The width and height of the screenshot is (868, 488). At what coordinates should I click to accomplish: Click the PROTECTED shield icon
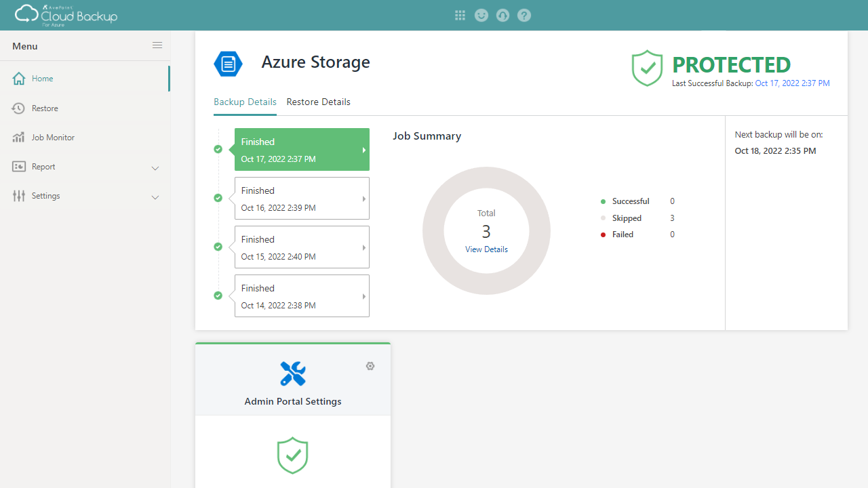[x=647, y=68]
